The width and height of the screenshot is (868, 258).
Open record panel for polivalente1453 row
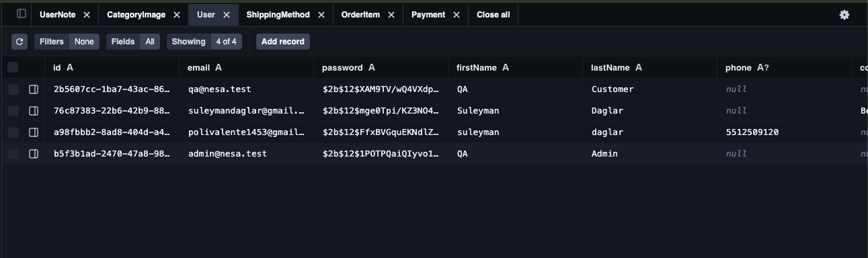pyautogui.click(x=34, y=132)
